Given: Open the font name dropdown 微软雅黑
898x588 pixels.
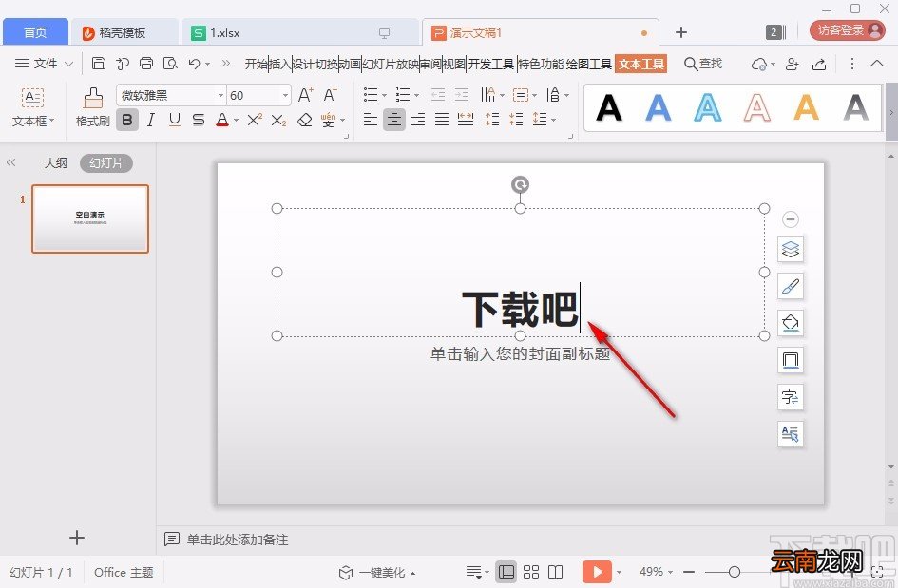Looking at the screenshot, I should coord(220,95).
